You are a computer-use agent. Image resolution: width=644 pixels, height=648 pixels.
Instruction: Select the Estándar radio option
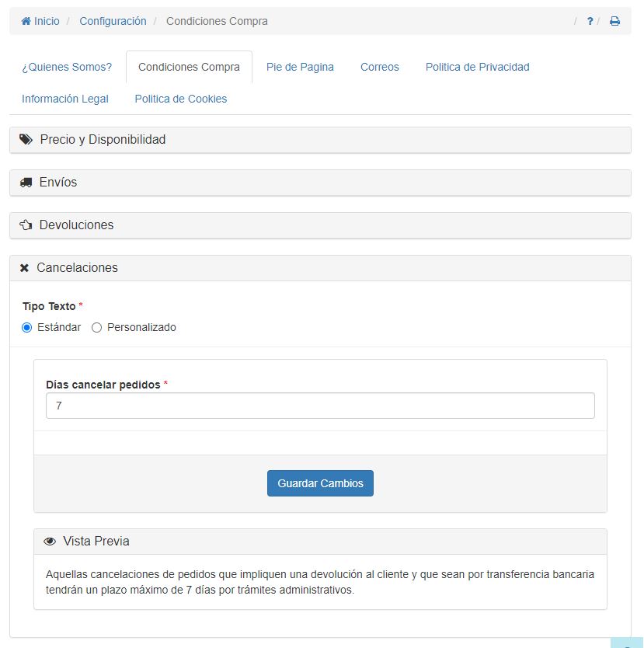tap(27, 328)
